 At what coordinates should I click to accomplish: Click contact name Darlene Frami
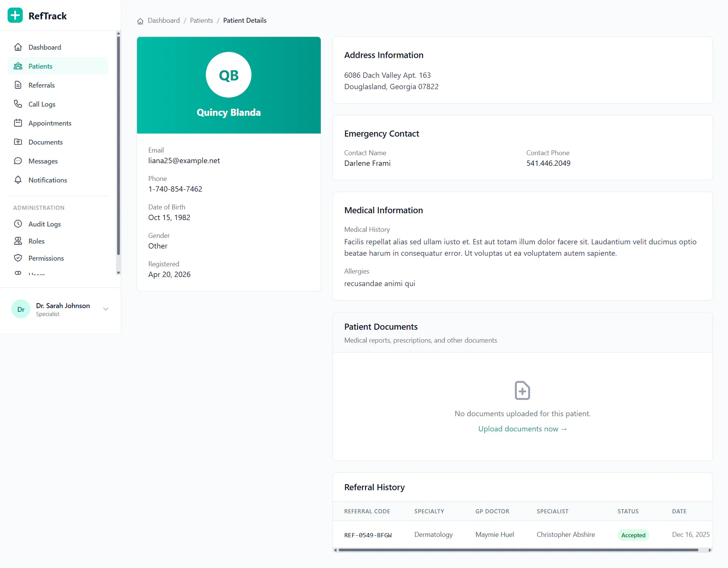click(367, 163)
